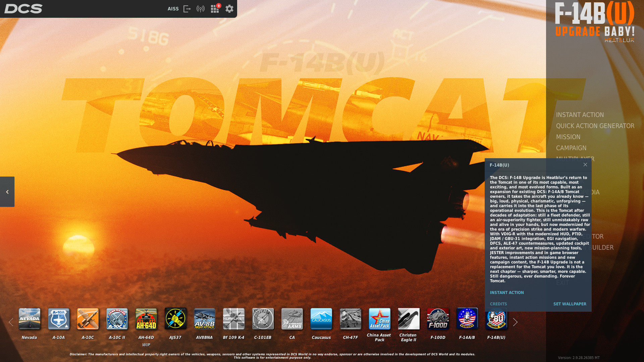Show next modules with right arrow

tap(515, 322)
